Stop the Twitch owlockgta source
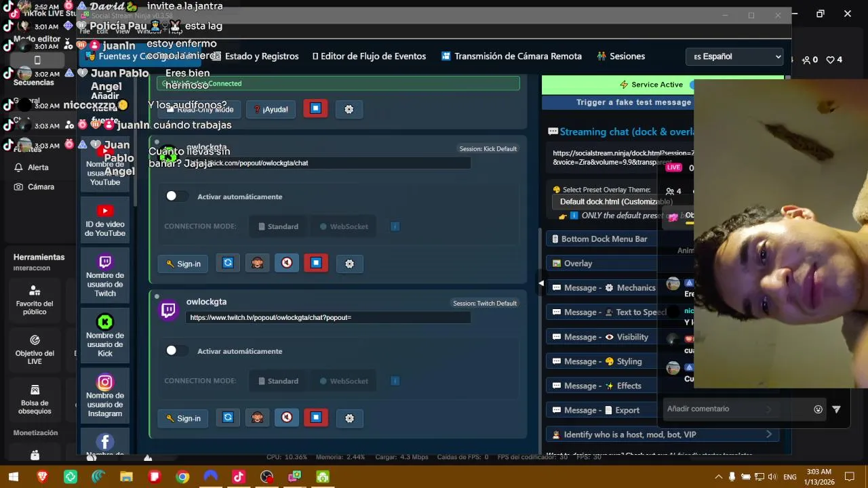868x488 pixels. (x=316, y=418)
